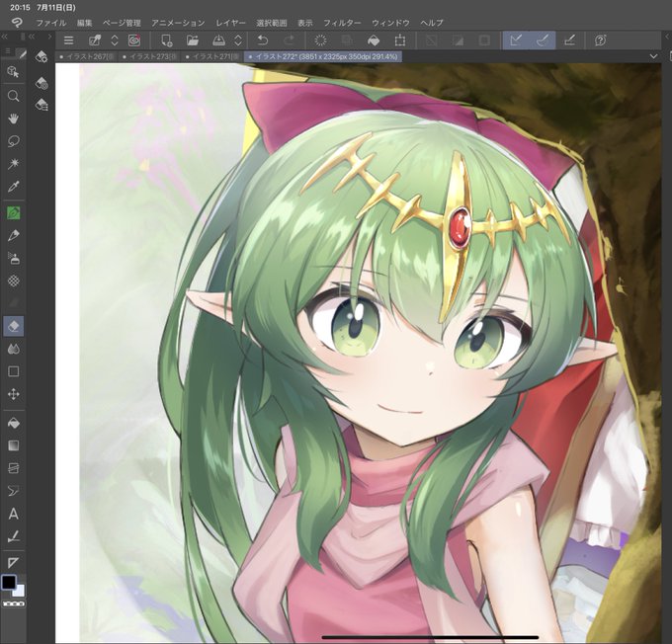Select the triangle ruler tool near the bottom

point(13,563)
